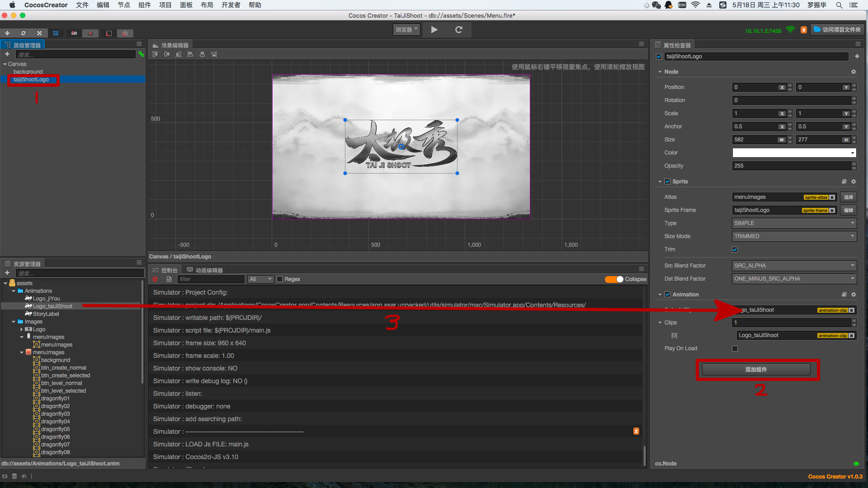Open the Color swatch picker
Screen dimensions: 868x488
point(794,153)
